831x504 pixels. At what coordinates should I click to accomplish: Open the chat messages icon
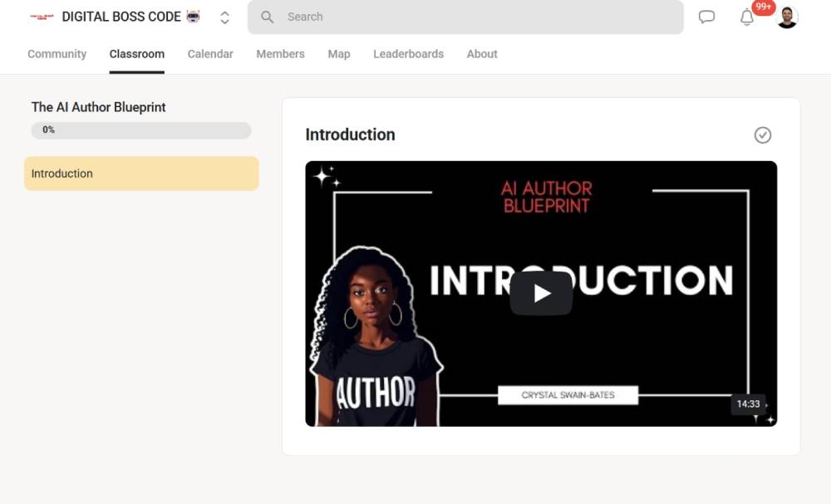[706, 17]
